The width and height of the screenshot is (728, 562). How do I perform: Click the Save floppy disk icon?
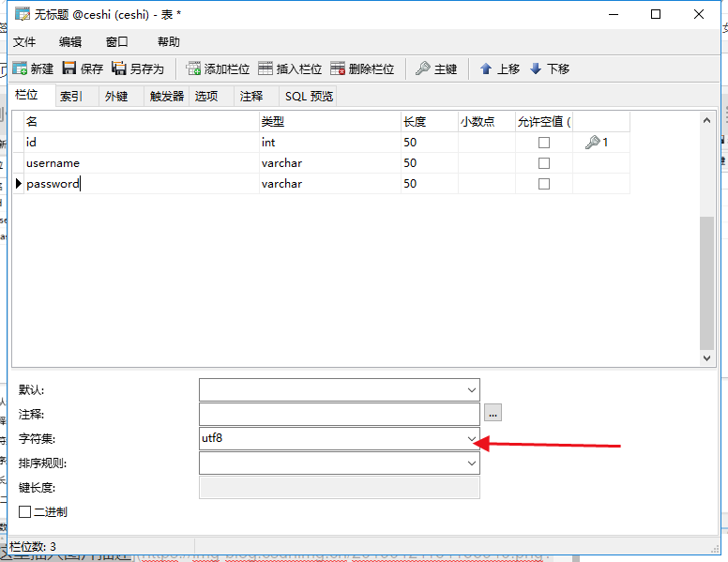click(x=69, y=68)
